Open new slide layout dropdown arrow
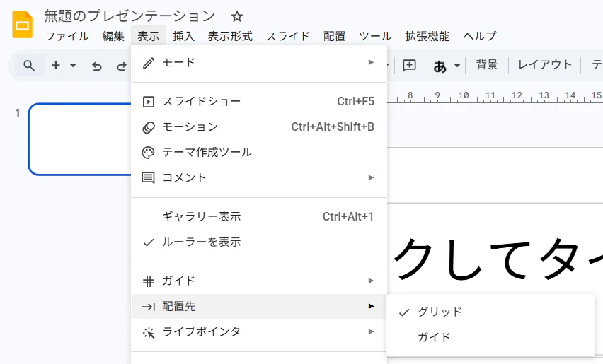 click(73, 66)
